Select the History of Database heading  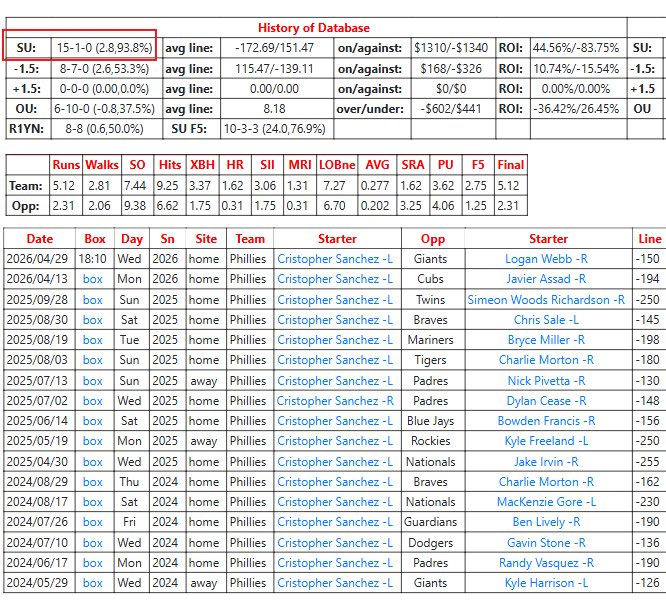click(314, 28)
